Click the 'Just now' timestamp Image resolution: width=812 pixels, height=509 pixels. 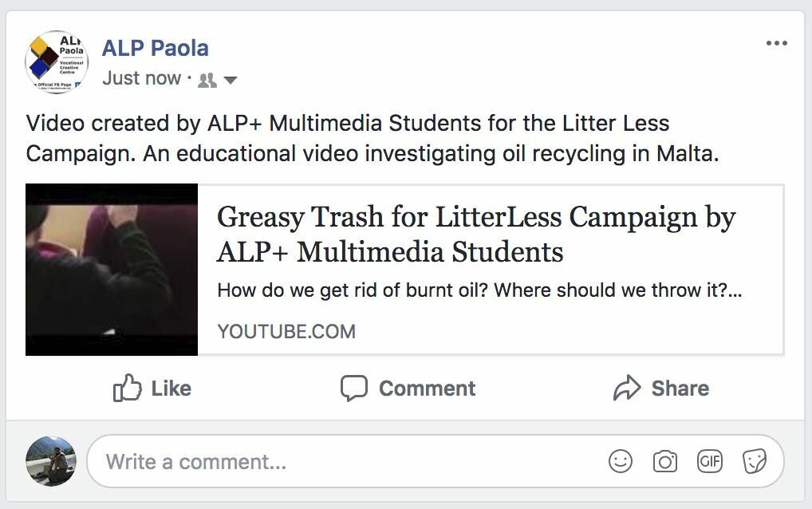click(x=142, y=78)
